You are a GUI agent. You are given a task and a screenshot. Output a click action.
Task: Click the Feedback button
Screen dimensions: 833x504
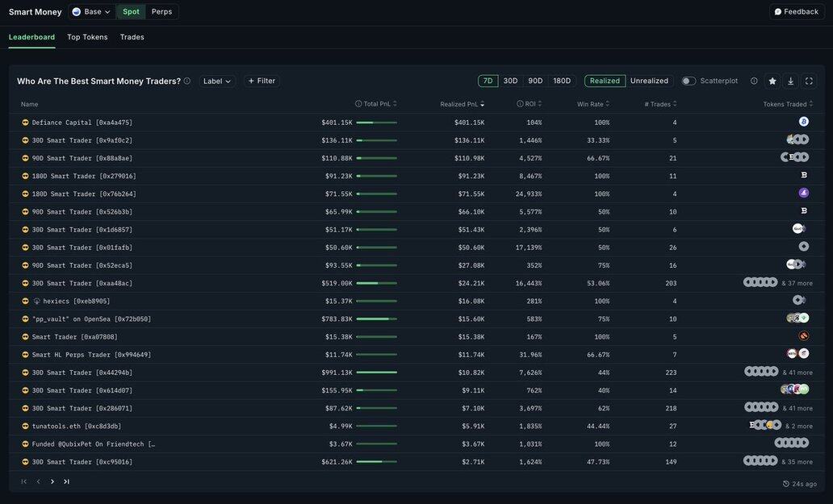click(797, 12)
